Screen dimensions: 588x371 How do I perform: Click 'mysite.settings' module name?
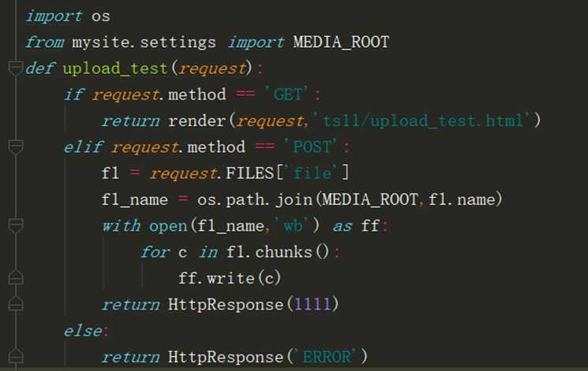[x=144, y=43]
